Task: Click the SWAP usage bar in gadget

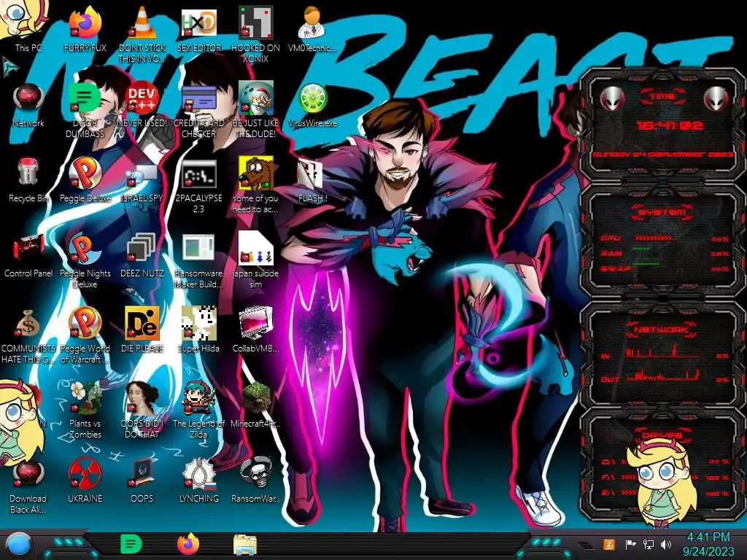Action: point(646,263)
